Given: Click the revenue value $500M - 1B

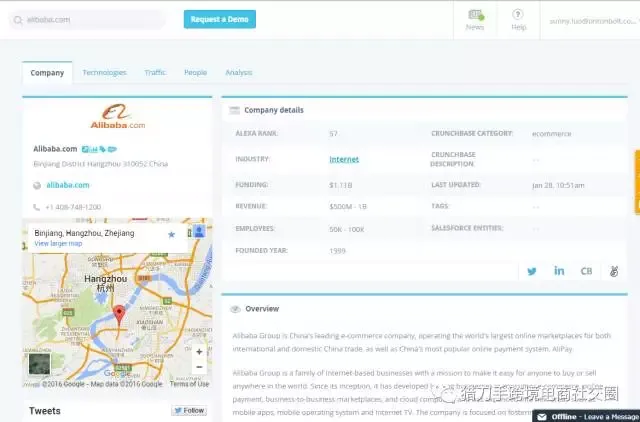Looking at the screenshot, I should [348, 207].
